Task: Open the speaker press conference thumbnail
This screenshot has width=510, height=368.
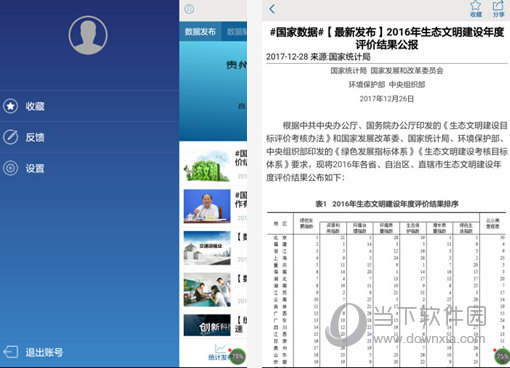Action: (x=207, y=206)
